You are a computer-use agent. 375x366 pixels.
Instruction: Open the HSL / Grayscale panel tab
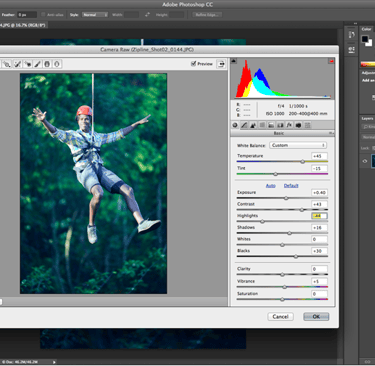click(x=262, y=125)
